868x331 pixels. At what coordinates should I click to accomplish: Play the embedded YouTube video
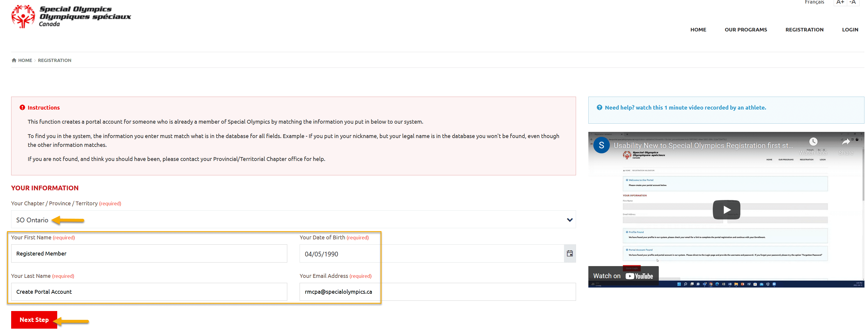(x=726, y=210)
